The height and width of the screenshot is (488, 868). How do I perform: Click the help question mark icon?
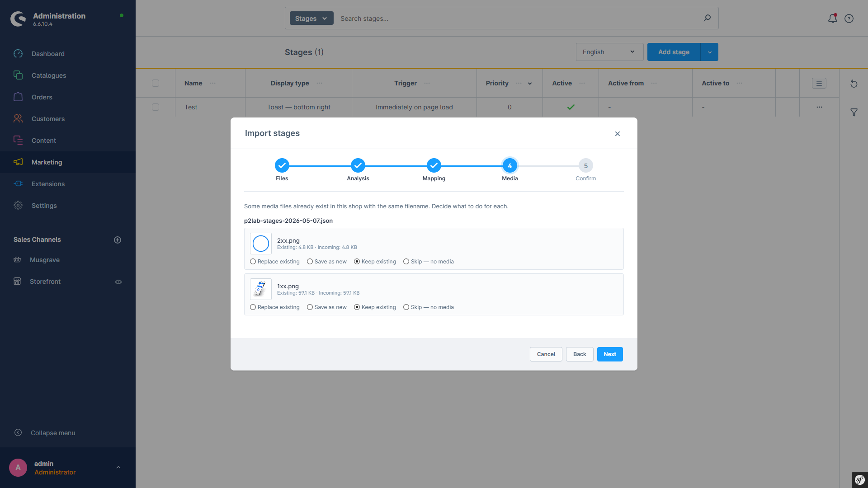click(x=849, y=19)
